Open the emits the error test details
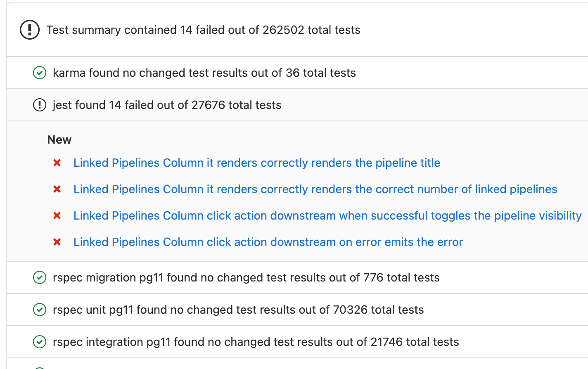This screenshot has width=588, height=369. 268,242
